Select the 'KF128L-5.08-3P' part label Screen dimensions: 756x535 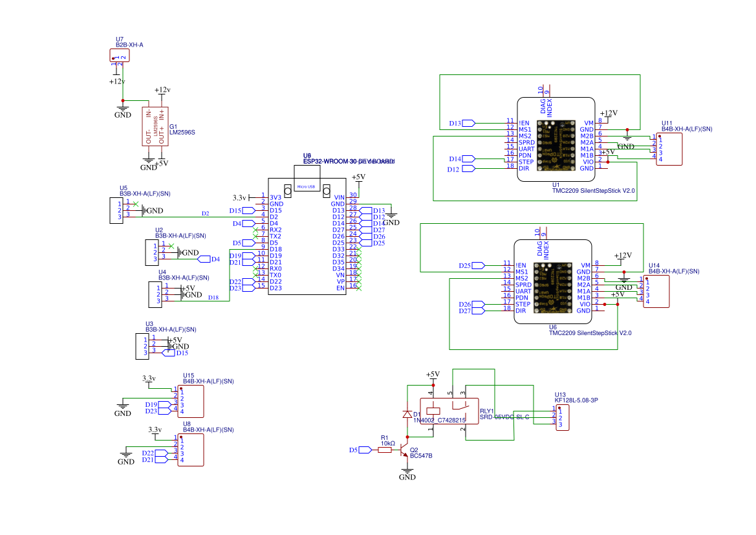[x=576, y=400]
